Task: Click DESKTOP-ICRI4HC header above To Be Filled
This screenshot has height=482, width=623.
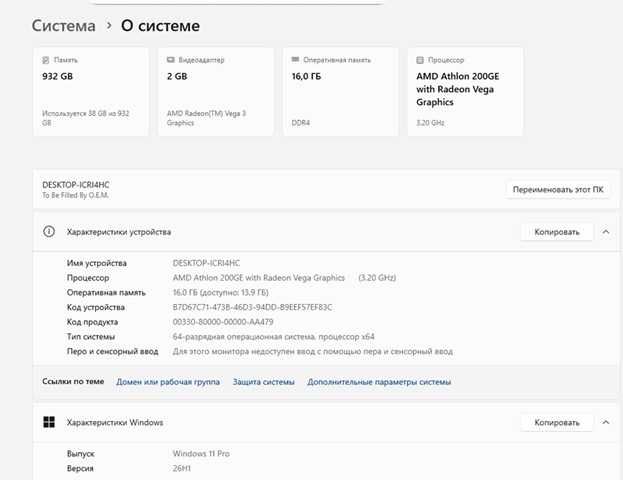Action: (75, 185)
